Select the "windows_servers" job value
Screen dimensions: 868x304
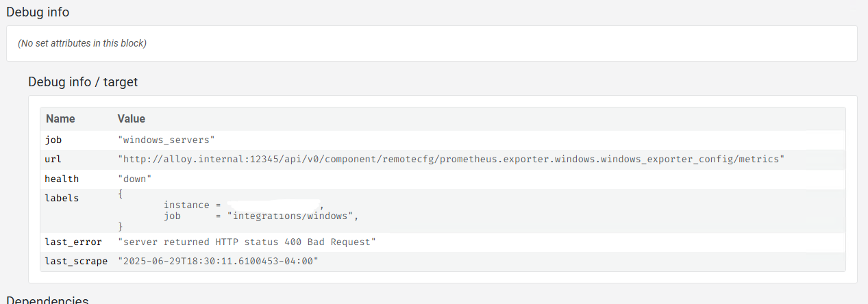coord(166,140)
